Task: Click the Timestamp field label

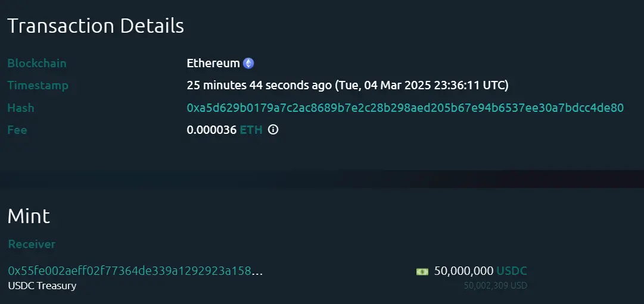Action: [x=38, y=85]
